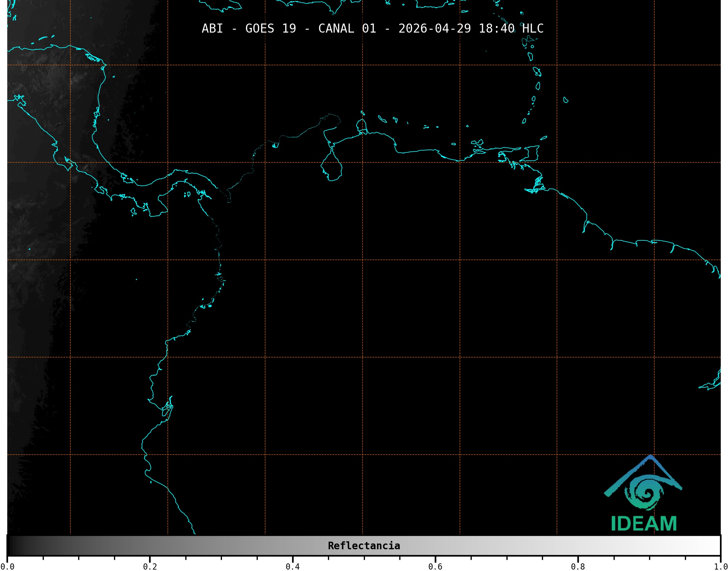
Task: Click the CANAL 01 text in header
Action: coord(347,29)
